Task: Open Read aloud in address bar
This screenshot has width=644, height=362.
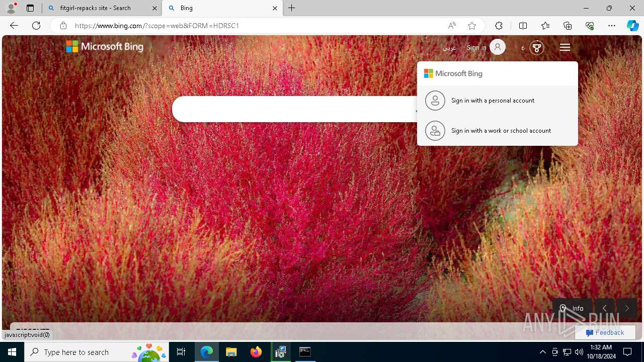Action: point(452,26)
